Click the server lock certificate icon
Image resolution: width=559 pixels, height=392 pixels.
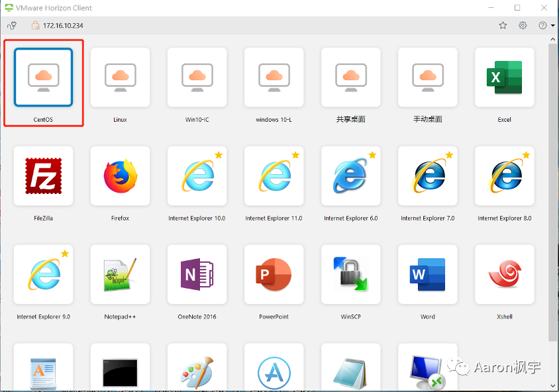click(35, 25)
